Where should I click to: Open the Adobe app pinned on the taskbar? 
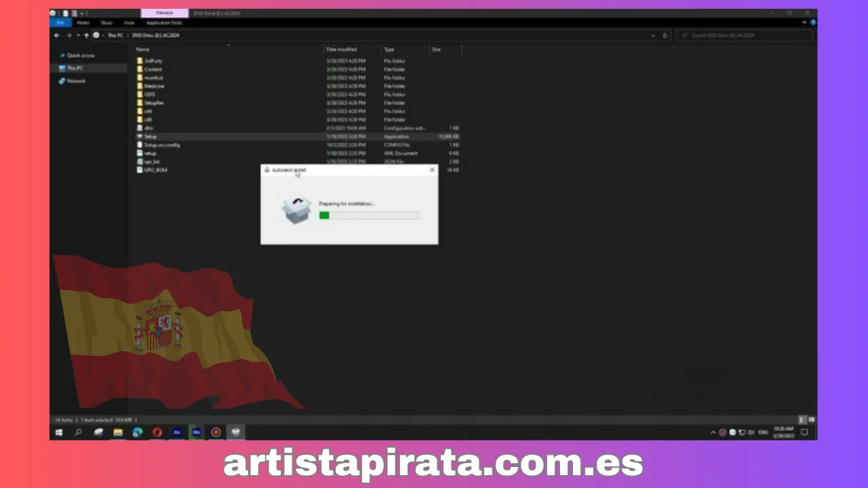[x=176, y=432]
